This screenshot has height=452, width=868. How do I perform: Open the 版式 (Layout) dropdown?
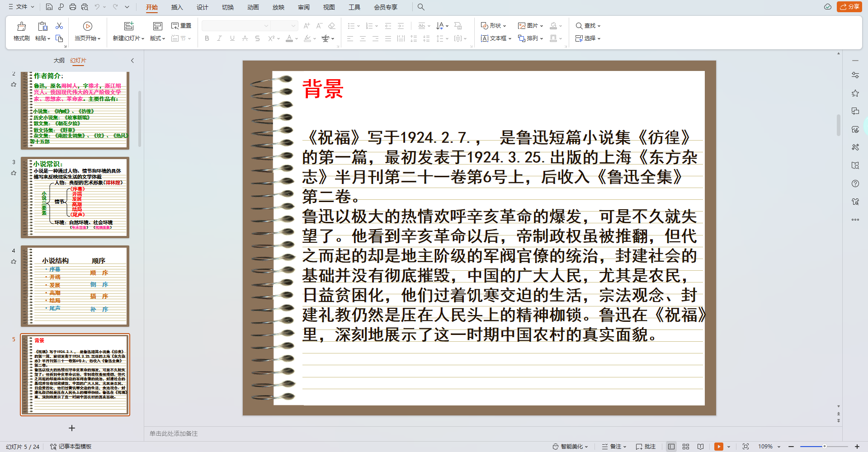click(x=157, y=31)
